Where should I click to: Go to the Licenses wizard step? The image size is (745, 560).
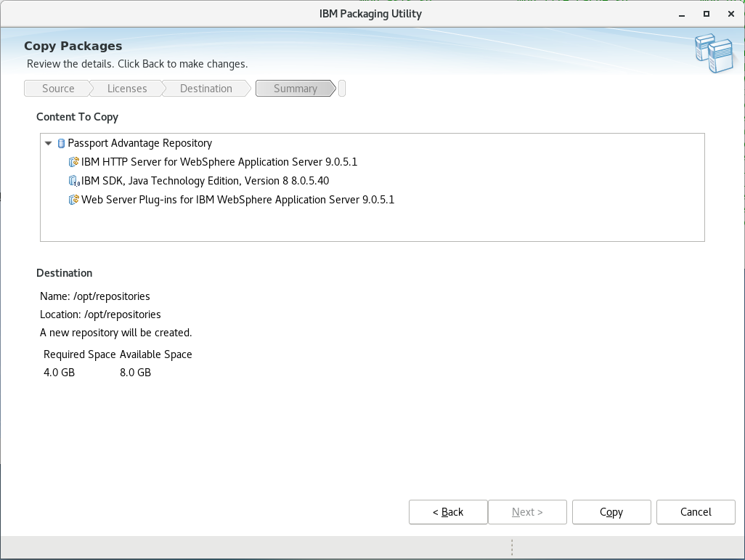[127, 89]
